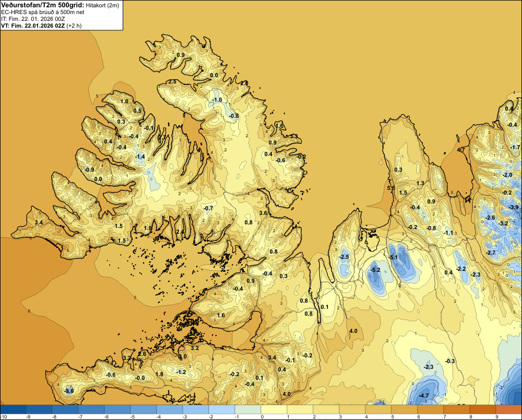Click the temperature value "-3.2" on the map
The image size is (522, 420).
(503, 223)
